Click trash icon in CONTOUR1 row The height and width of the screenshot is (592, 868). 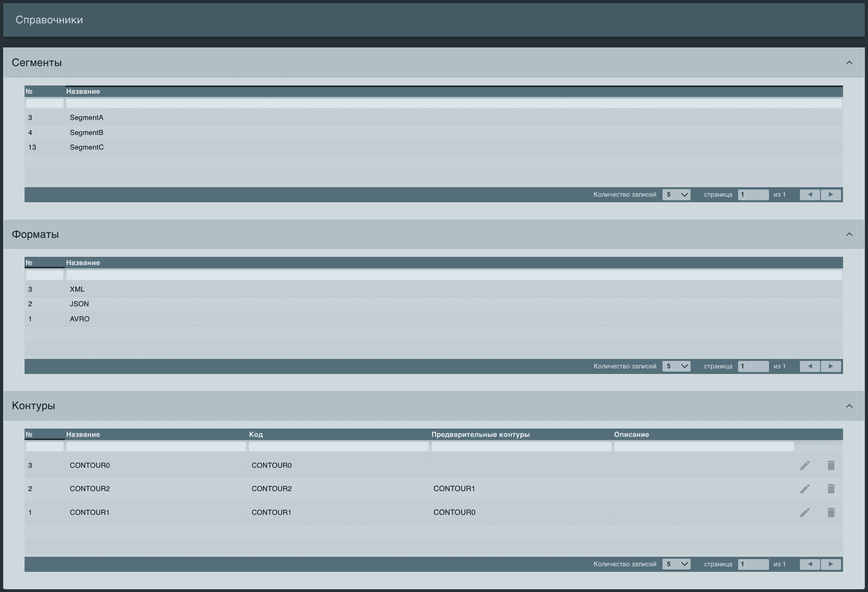[x=831, y=512]
